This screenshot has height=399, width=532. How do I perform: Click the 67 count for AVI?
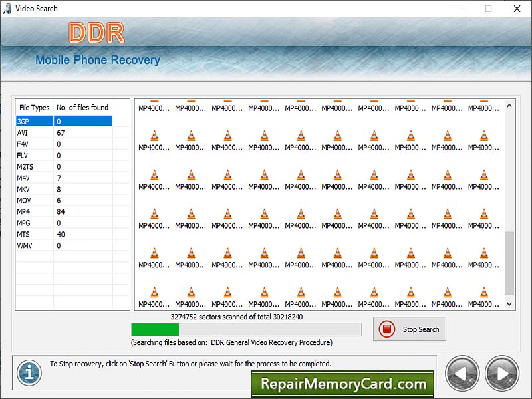pyautogui.click(x=61, y=132)
